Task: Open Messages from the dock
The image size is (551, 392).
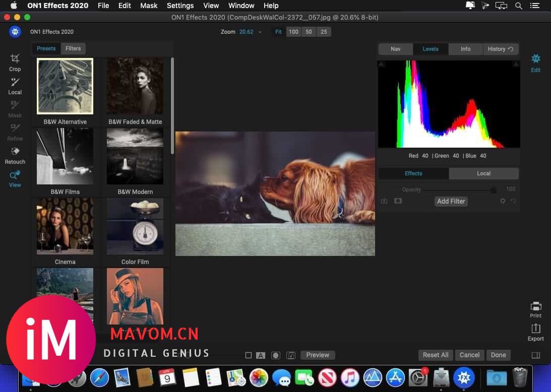Action: (x=281, y=378)
